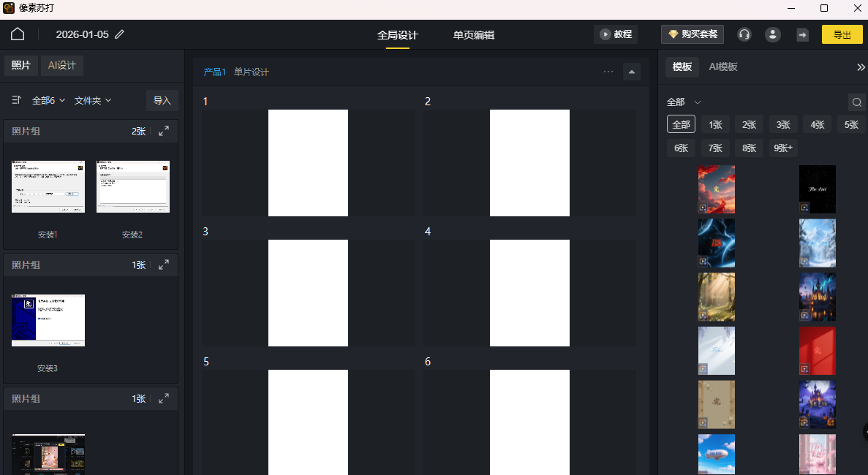Viewport: 868px width, 475px height.
Task: Click the share arrow icon next to profile
Action: click(x=802, y=34)
